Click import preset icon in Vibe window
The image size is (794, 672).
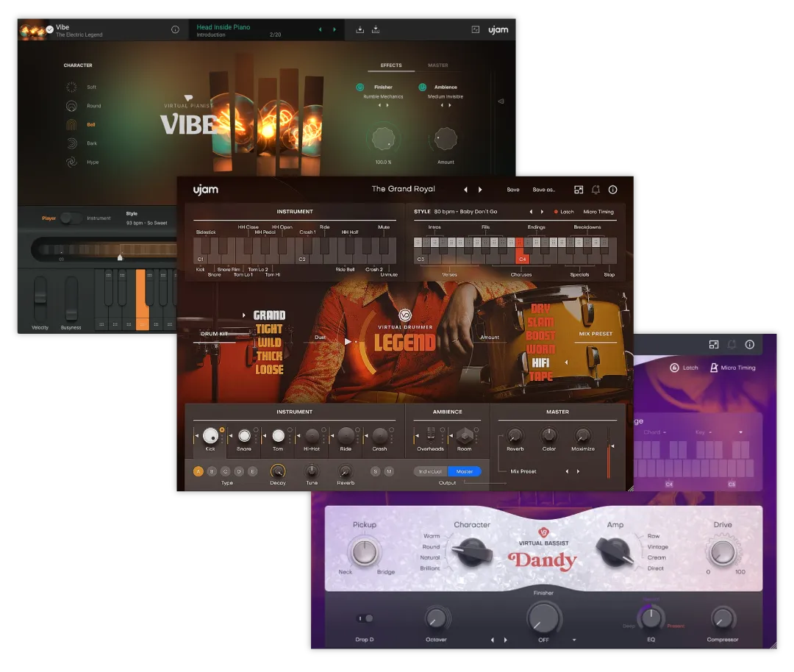[x=360, y=30]
